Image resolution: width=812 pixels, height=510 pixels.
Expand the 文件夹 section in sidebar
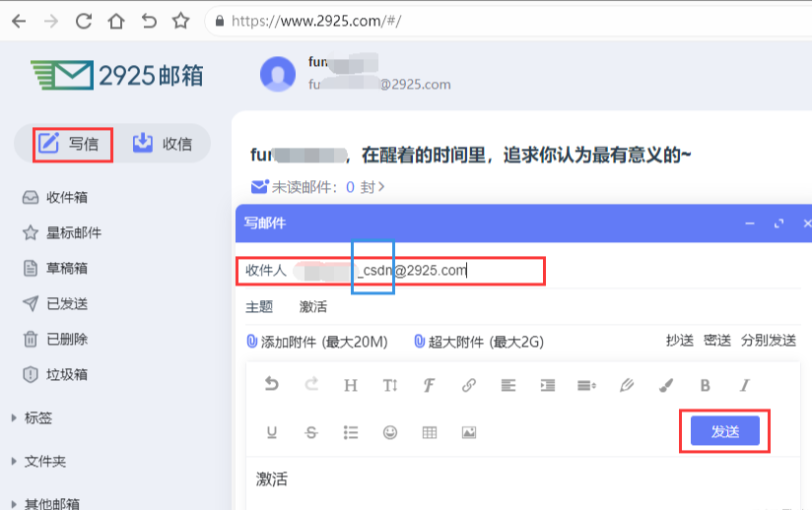pos(43,461)
